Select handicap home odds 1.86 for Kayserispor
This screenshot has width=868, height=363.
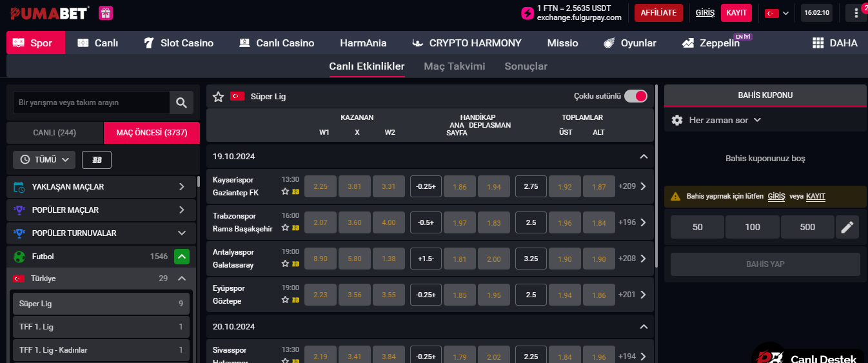coord(460,186)
